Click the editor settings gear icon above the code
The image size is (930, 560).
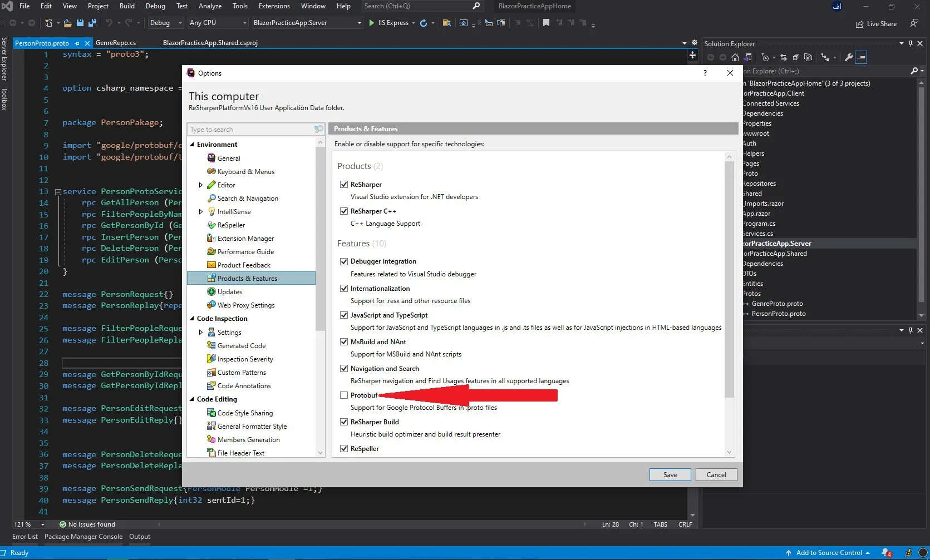[695, 43]
